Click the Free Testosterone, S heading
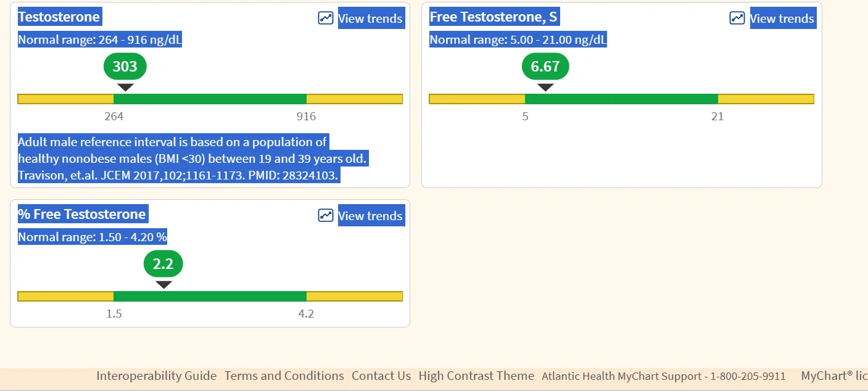This screenshot has width=868, height=391. 494,17
